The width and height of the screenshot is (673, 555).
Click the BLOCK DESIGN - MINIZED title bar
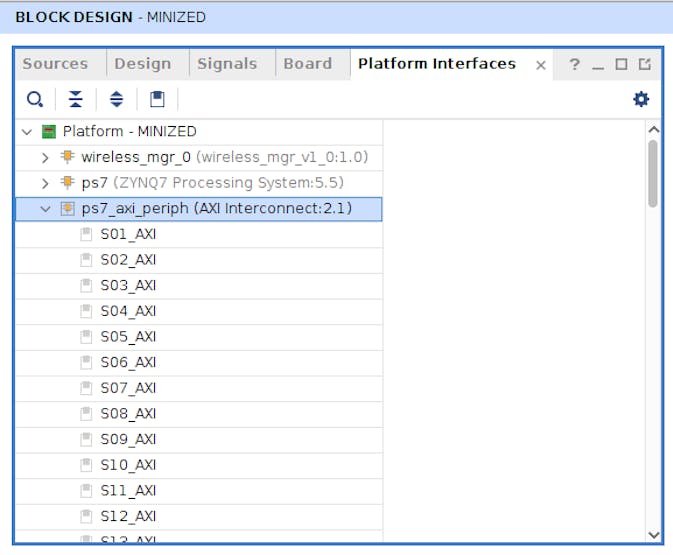[x=336, y=18]
